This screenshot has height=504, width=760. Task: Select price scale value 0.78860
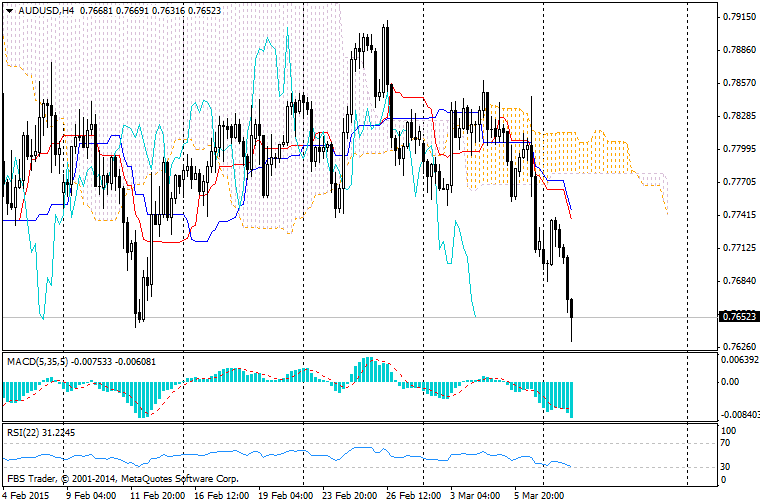(x=739, y=49)
